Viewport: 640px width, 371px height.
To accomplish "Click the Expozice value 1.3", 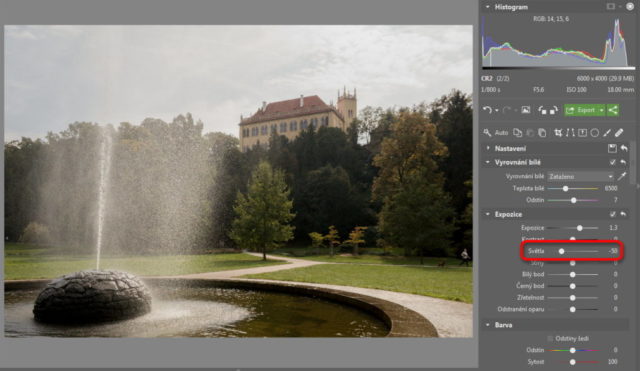I will (x=613, y=228).
